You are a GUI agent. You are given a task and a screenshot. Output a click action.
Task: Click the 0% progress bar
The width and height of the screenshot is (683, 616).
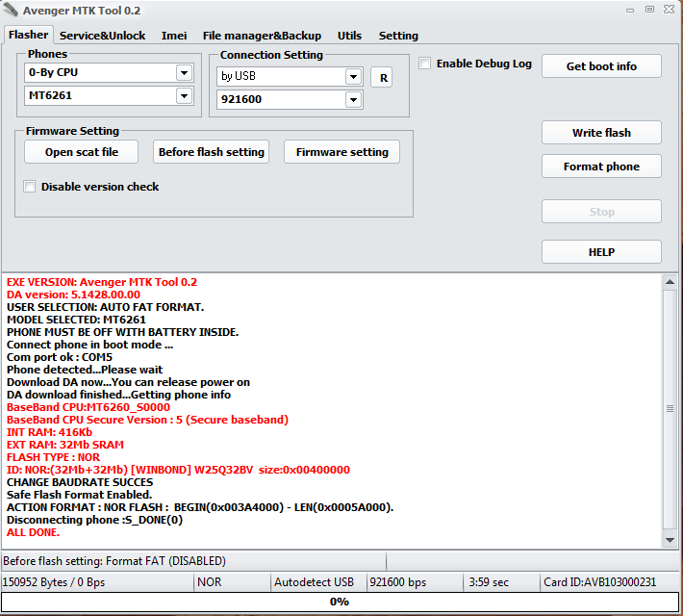point(340,603)
